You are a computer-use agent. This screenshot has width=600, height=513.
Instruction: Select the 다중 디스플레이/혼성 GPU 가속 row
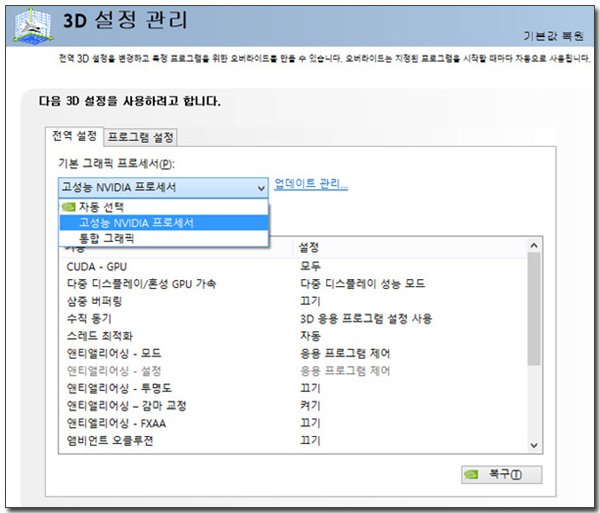(140, 284)
